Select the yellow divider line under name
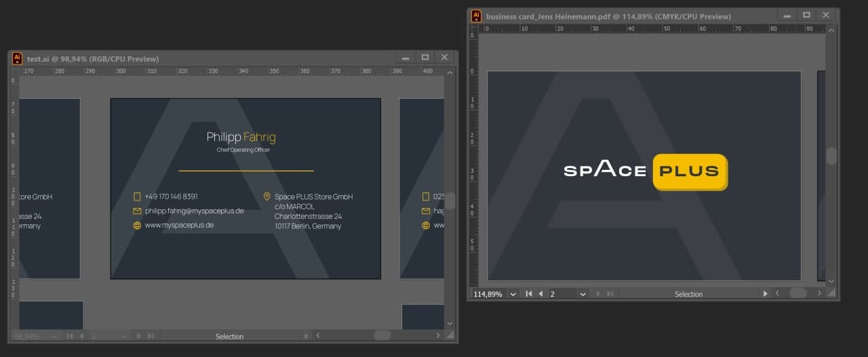The height and width of the screenshot is (357, 868). (246, 171)
